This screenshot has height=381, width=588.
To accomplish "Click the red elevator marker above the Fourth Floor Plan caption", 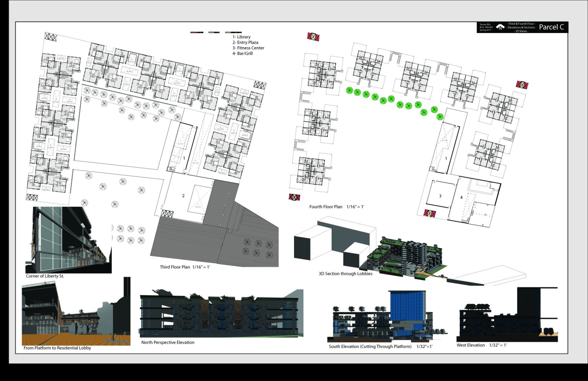I will coord(294,197).
